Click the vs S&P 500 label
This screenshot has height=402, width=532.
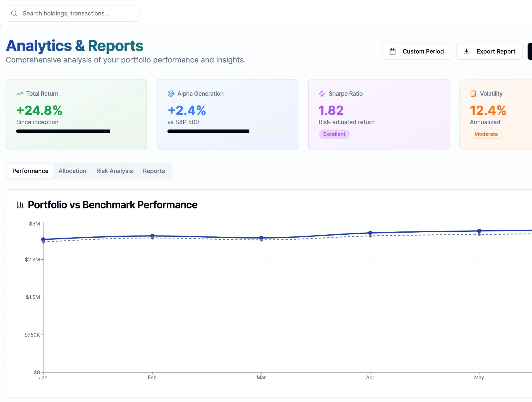coord(183,122)
